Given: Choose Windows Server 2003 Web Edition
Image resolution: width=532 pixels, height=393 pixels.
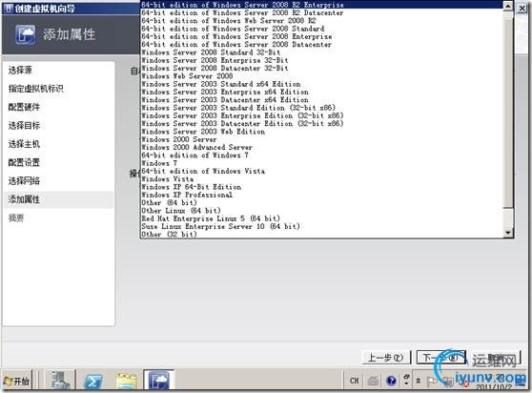Looking at the screenshot, I should pos(321,132).
